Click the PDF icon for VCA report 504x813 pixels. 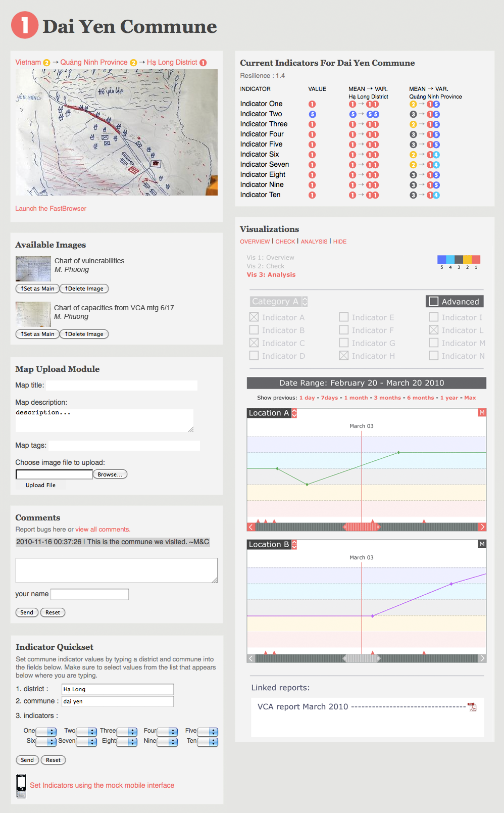tap(472, 707)
